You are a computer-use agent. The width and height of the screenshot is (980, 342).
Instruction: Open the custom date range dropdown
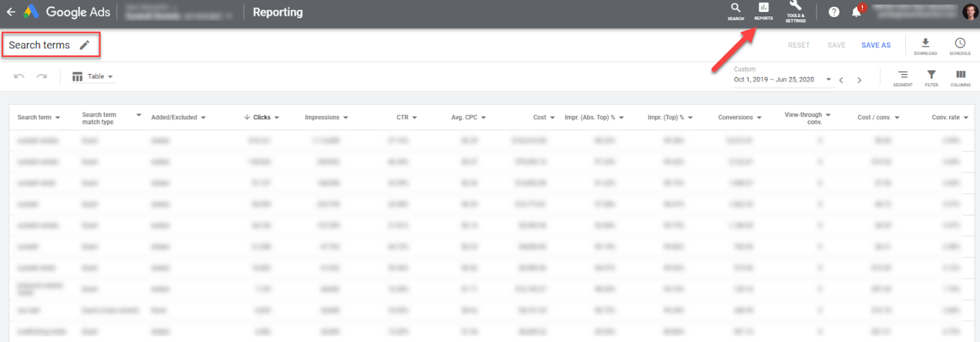[x=783, y=80]
